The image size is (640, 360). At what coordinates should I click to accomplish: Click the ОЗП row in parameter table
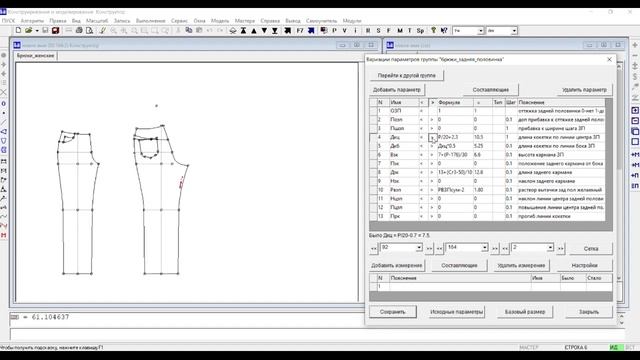[487, 111]
